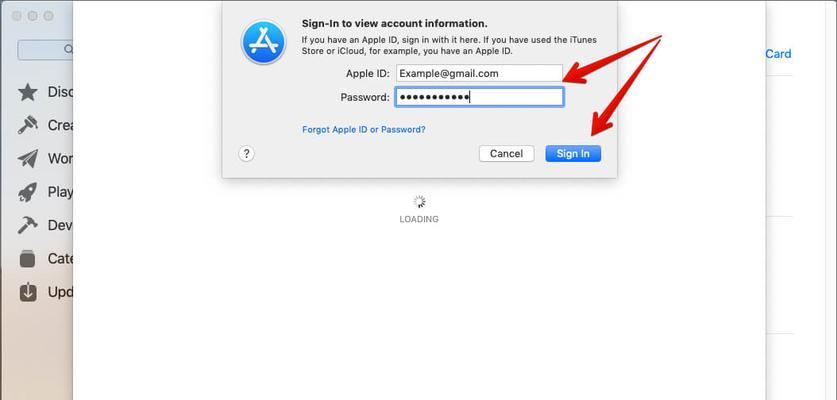The image size is (837, 400).
Task: Click the question mark help button
Action: click(x=246, y=154)
